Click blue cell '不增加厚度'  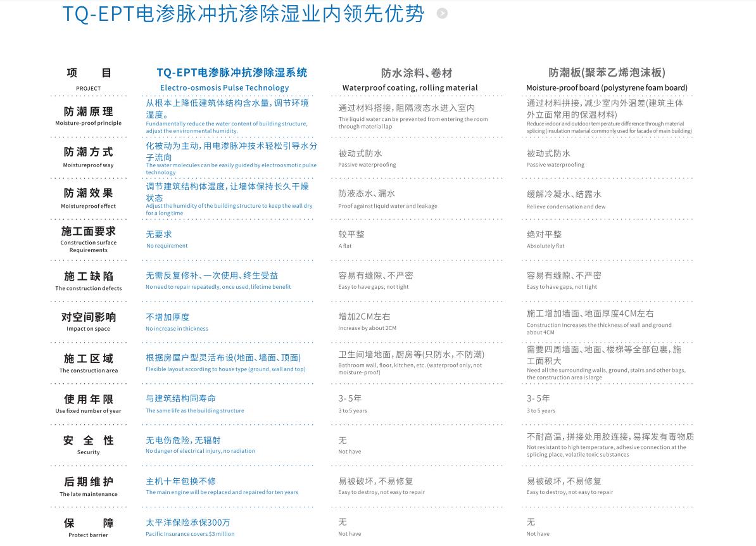168,317
